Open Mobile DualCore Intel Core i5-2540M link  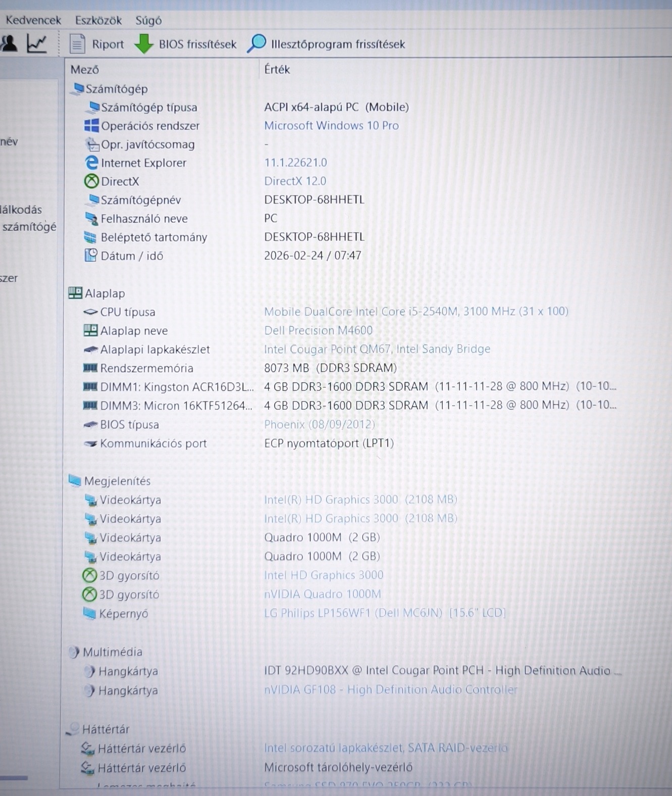pos(416,311)
